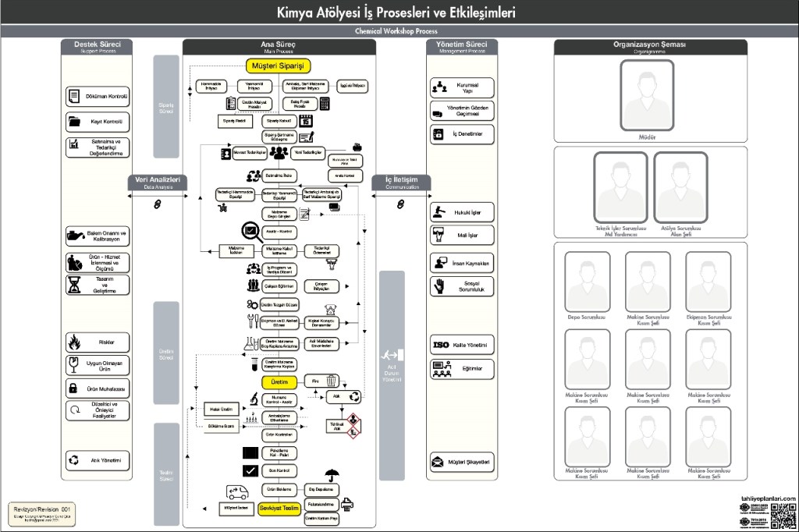
Task: Click the folder icon for Kayıt Kontrolü
Action: pyautogui.click(x=74, y=122)
